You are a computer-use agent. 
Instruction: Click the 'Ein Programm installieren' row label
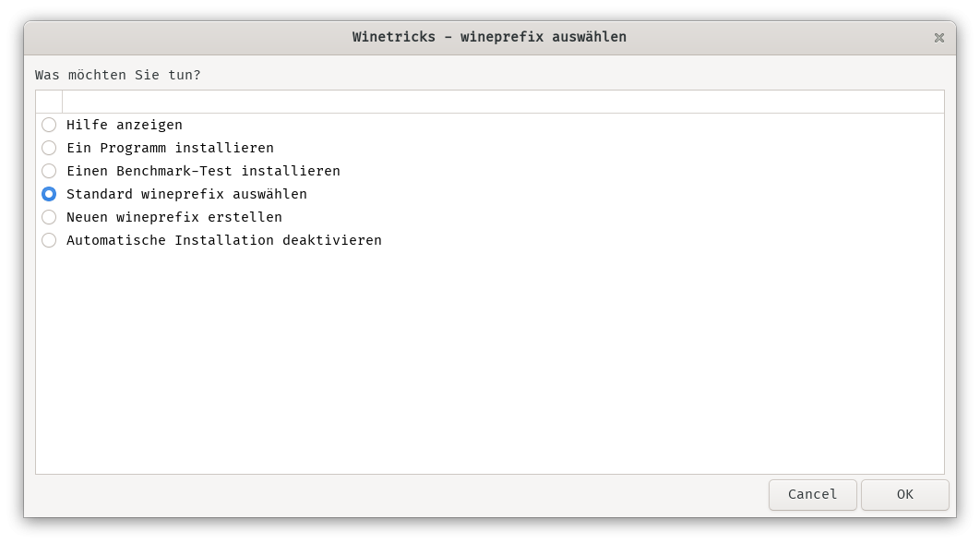[170, 148]
